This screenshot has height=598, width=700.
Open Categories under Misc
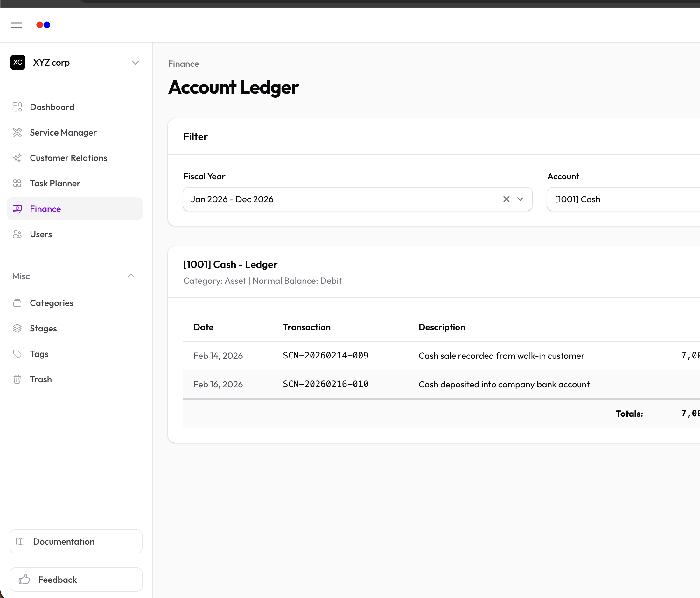(x=75, y=303)
